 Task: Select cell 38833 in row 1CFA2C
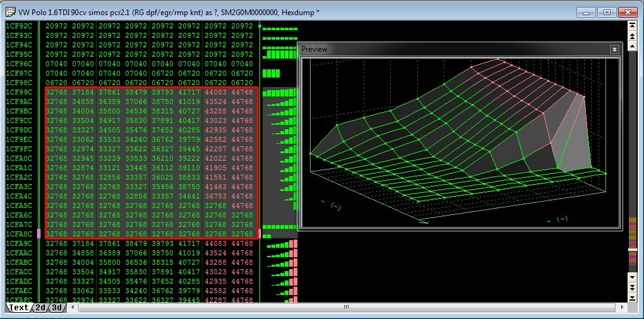pos(189,177)
